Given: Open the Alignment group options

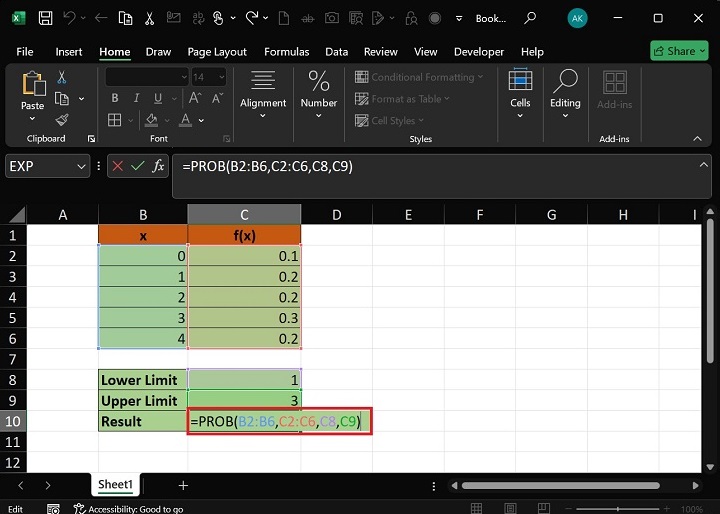Looking at the screenshot, I should coord(263,93).
